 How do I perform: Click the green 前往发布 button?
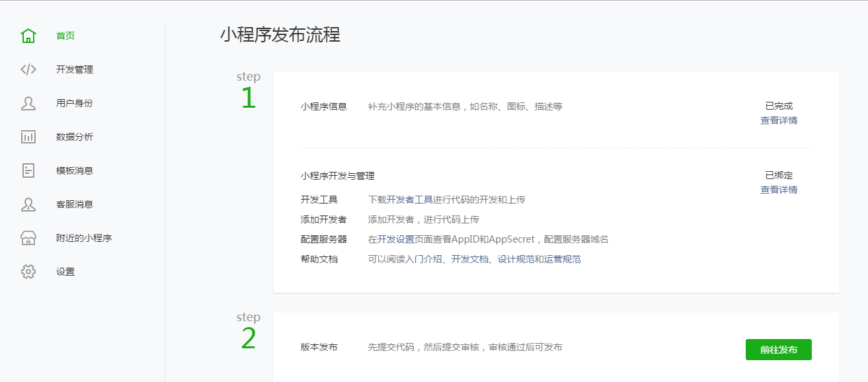[x=779, y=350]
